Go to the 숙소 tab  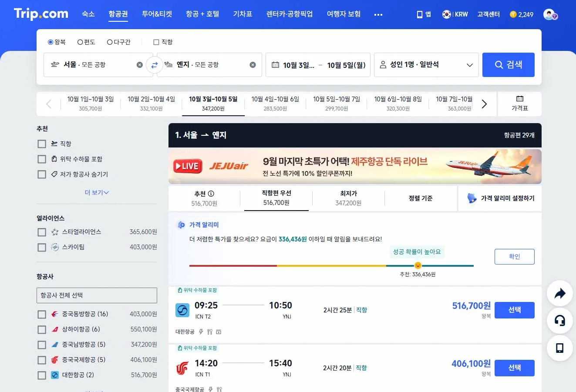pyautogui.click(x=88, y=14)
